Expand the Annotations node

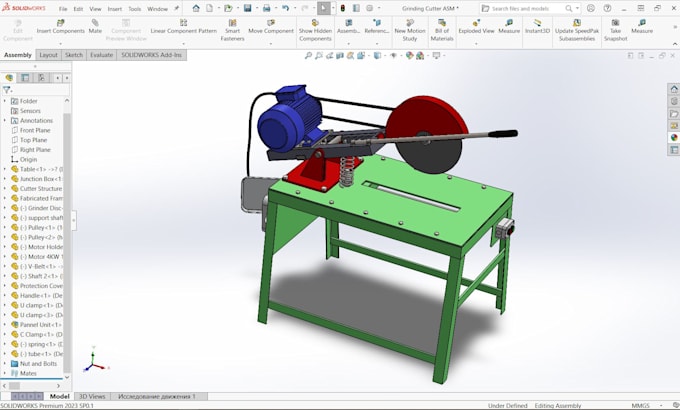[x=5, y=121]
